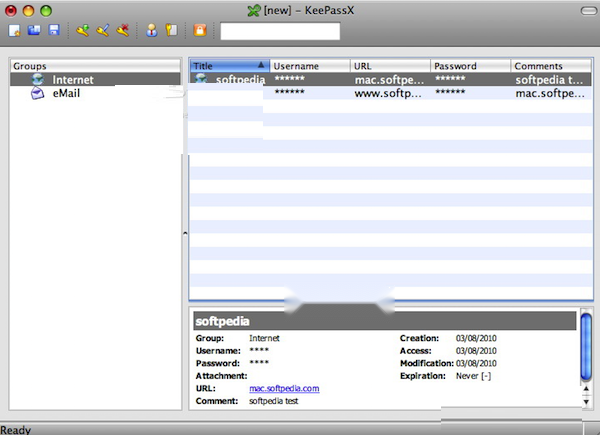Save database using the floppy disk icon

[x=54, y=30]
